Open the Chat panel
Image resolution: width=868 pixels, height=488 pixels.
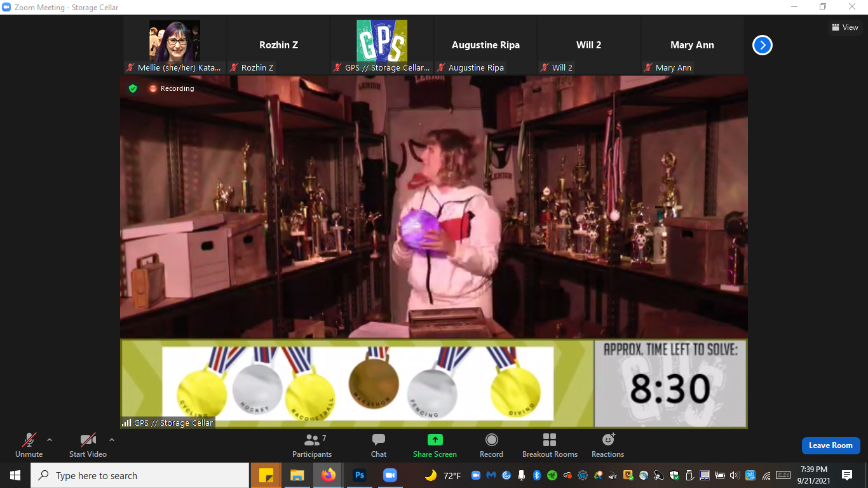click(379, 445)
